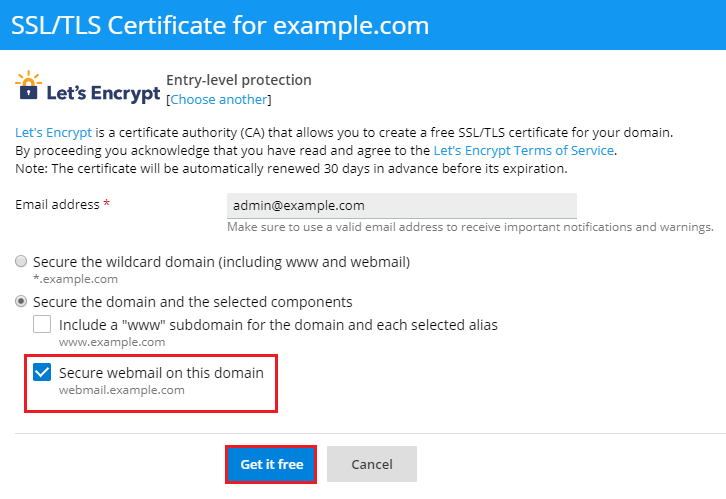Screen dimensions: 726x499
Task: Click the 'webmail.example.com' hint text
Action: (x=122, y=390)
